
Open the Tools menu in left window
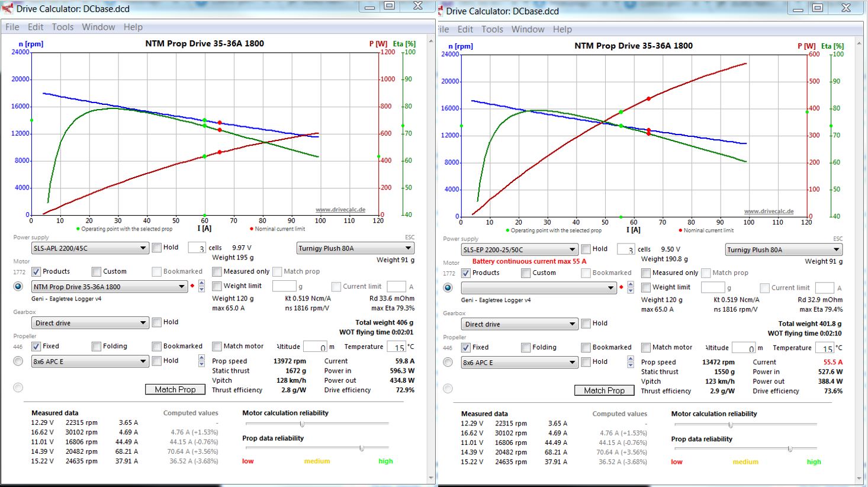coord(62,27)
